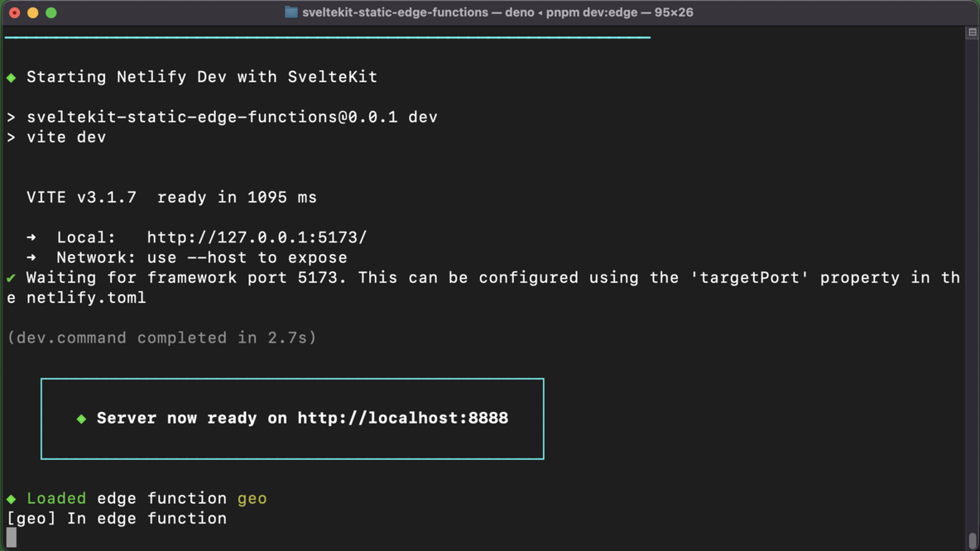
Task: Click the green diamond inside the server ready box
Action: pos(81,419)
